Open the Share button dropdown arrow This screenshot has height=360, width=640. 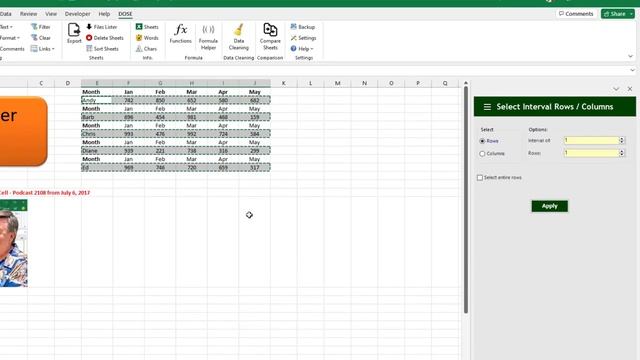point(631,14)
